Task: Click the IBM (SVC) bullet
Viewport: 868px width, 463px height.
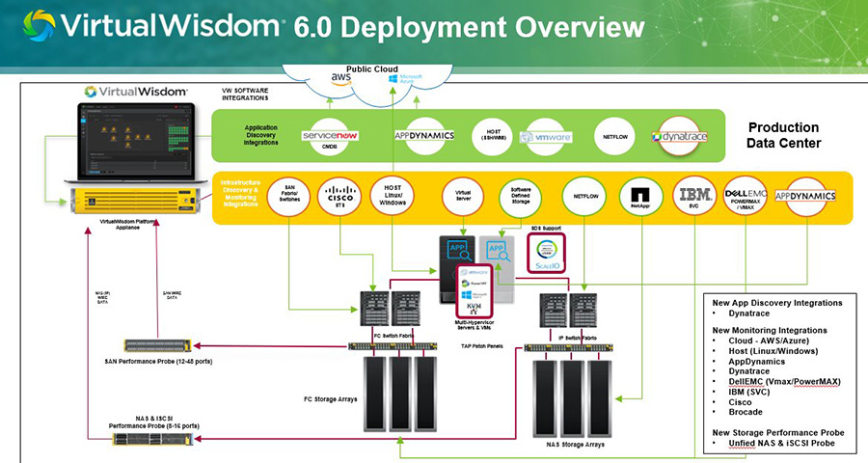Action: click(748, 392)
